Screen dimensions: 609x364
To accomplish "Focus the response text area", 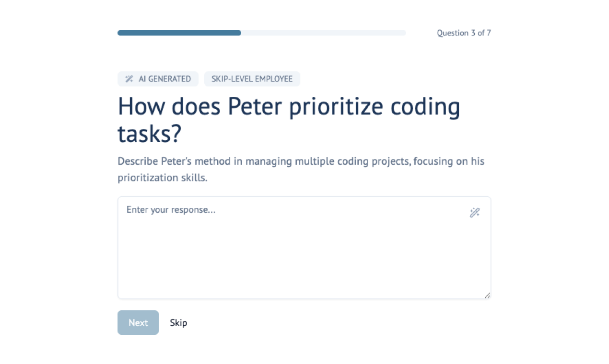I will (304, 248).
